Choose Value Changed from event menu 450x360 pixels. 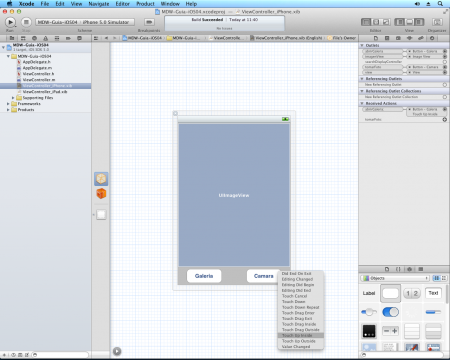coord(301,347)
